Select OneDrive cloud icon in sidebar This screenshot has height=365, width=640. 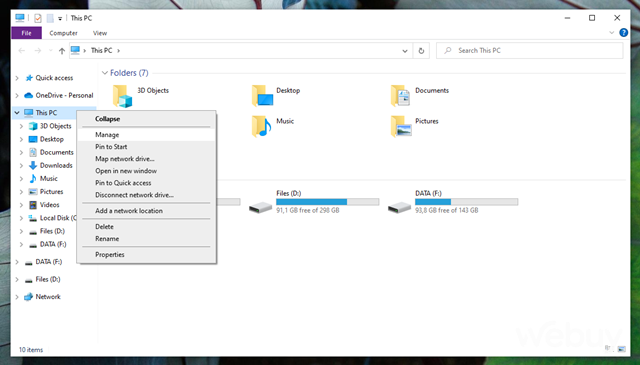coord(29,96)
